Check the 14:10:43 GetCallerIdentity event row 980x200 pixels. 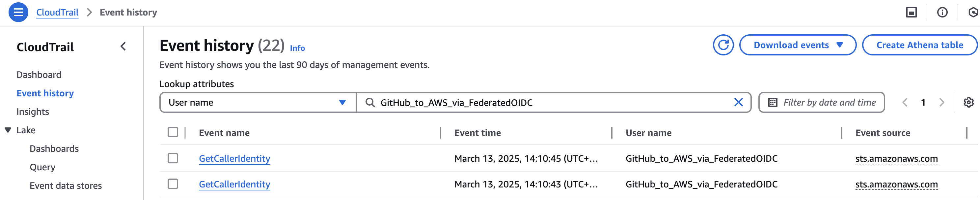point(173,184)
